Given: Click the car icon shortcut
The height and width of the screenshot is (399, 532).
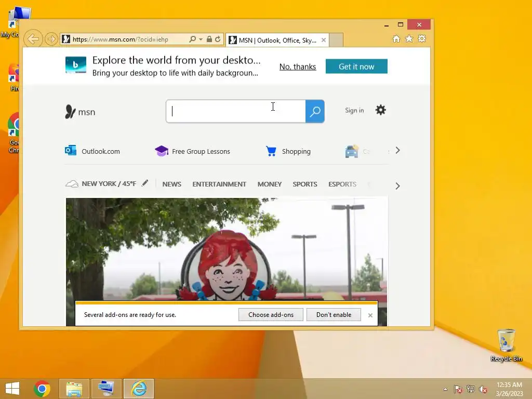Looking at the screenshot, I should (352, 151).
